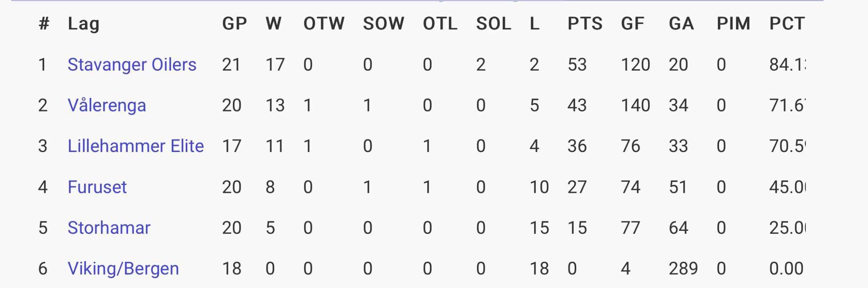Click the SOW column header
This screenshot has width=868, height=288.
(384, 24)
